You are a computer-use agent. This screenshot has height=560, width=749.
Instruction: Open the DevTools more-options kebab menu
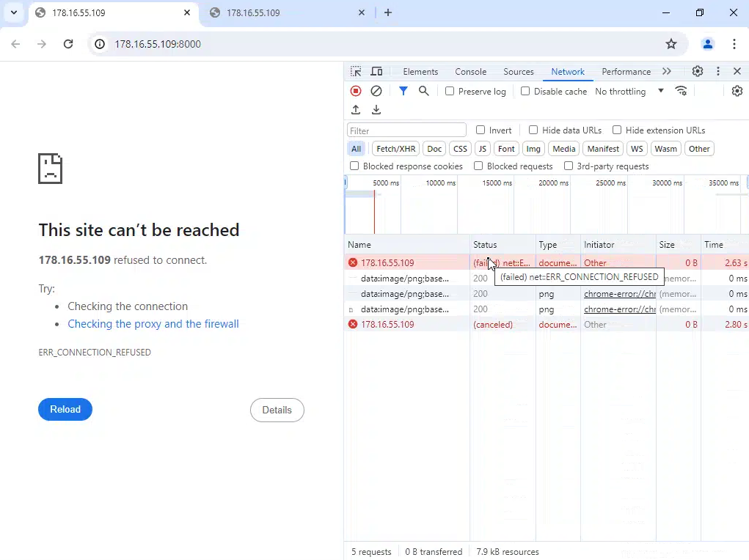(x=718, y=71)
